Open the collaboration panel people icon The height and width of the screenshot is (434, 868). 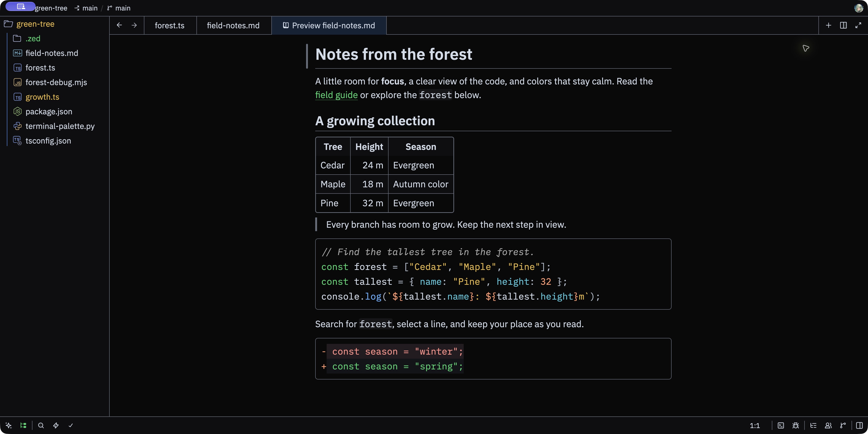(x=828, y=425)
